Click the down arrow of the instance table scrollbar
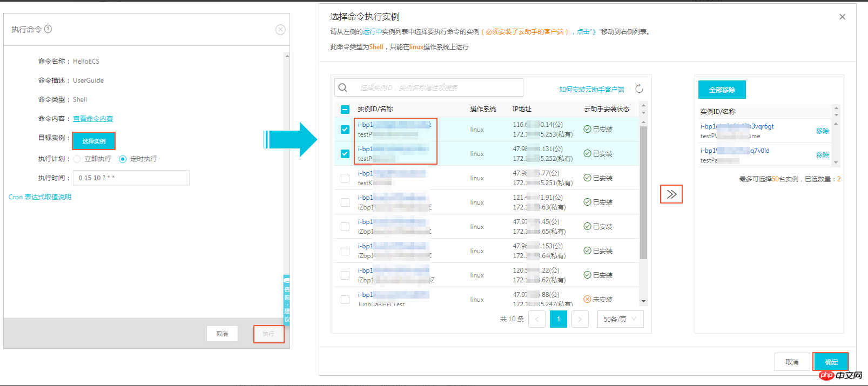 643,301
